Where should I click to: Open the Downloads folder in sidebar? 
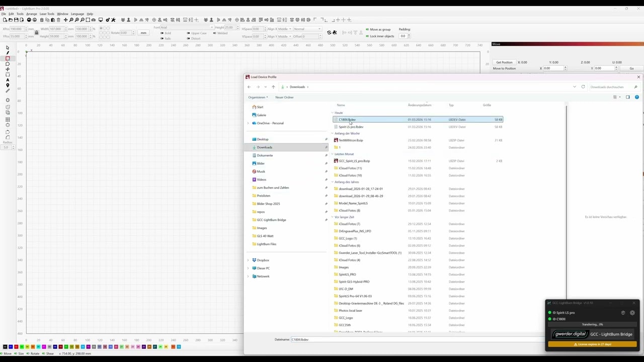(286, 147)
